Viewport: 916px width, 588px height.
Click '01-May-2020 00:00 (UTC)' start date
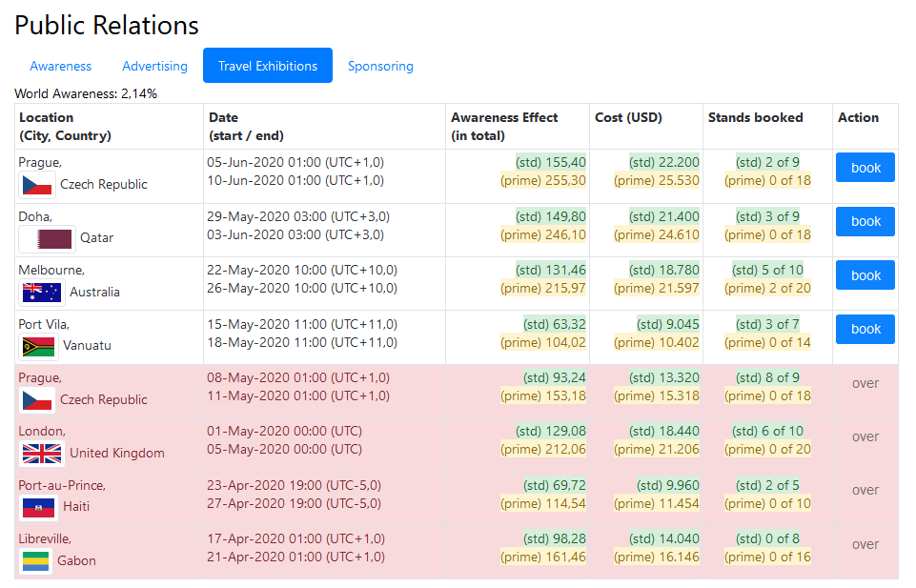[x=284, y=431]
